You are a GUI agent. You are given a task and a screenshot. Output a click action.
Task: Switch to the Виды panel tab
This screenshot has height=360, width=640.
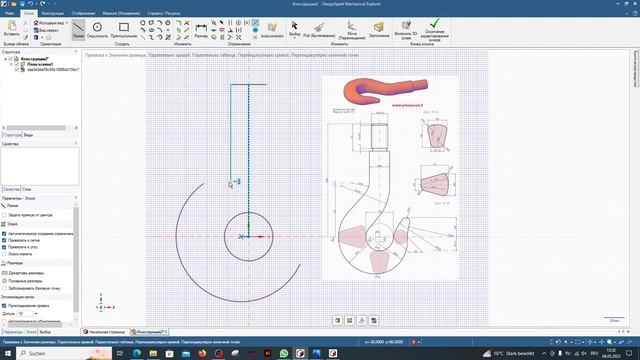28,135
